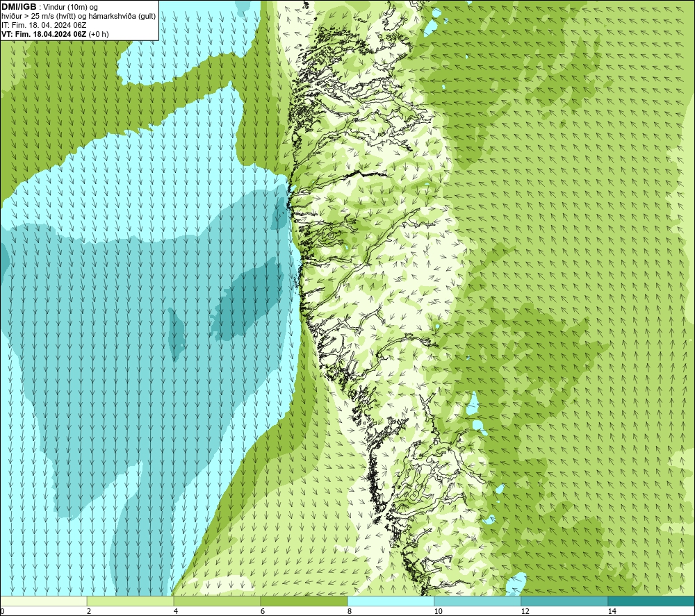
Task: Click the 0–2 m/s pale yellow legend swatch
Action: click(43, 601)
